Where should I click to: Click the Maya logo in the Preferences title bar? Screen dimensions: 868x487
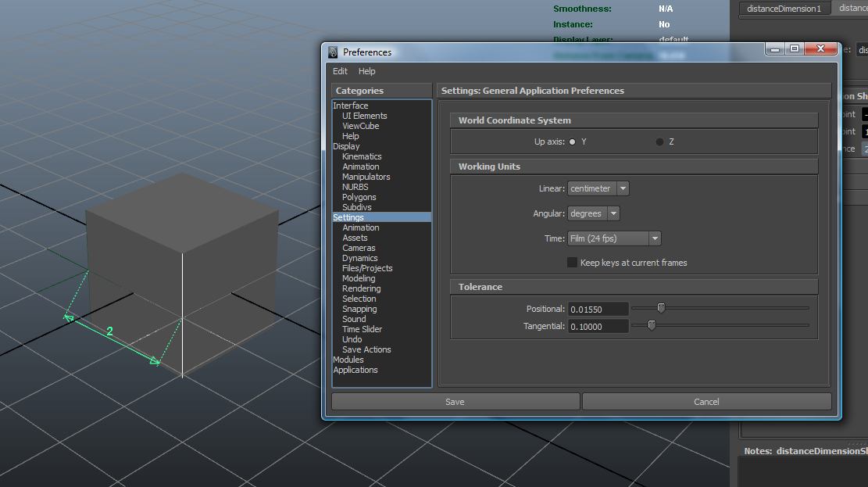[332, 52]
